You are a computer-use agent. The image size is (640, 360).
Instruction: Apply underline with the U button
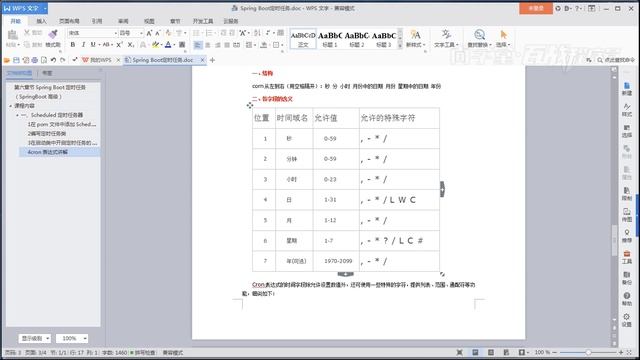click(x=93, y=44)
